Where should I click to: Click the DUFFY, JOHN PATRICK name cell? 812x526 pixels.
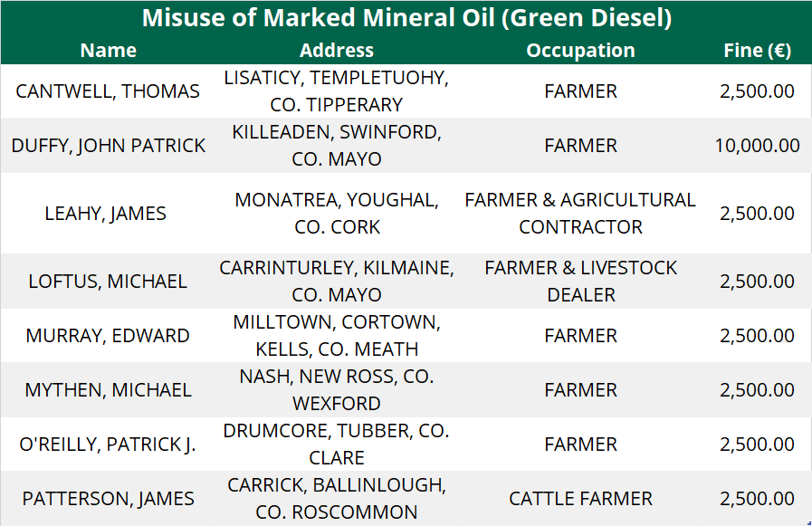[109, 146]
